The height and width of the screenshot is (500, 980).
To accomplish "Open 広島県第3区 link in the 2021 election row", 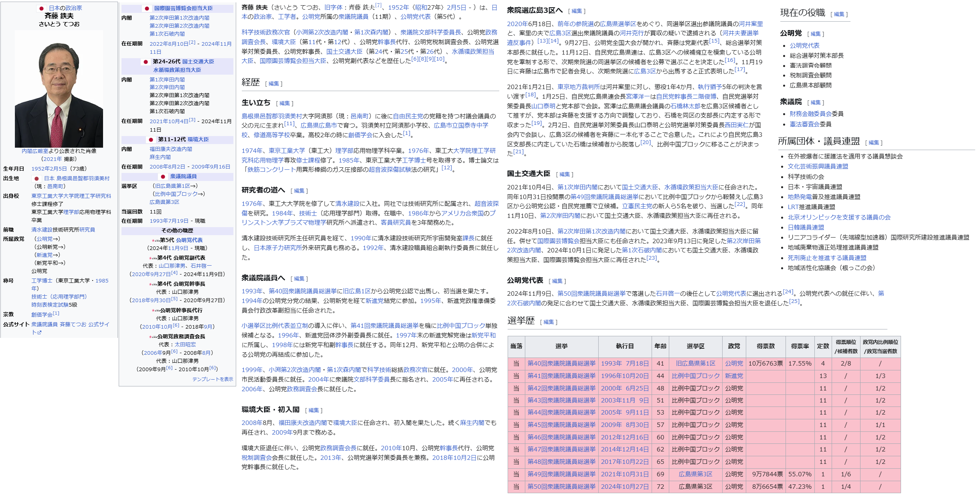I will tap(695, 474).
